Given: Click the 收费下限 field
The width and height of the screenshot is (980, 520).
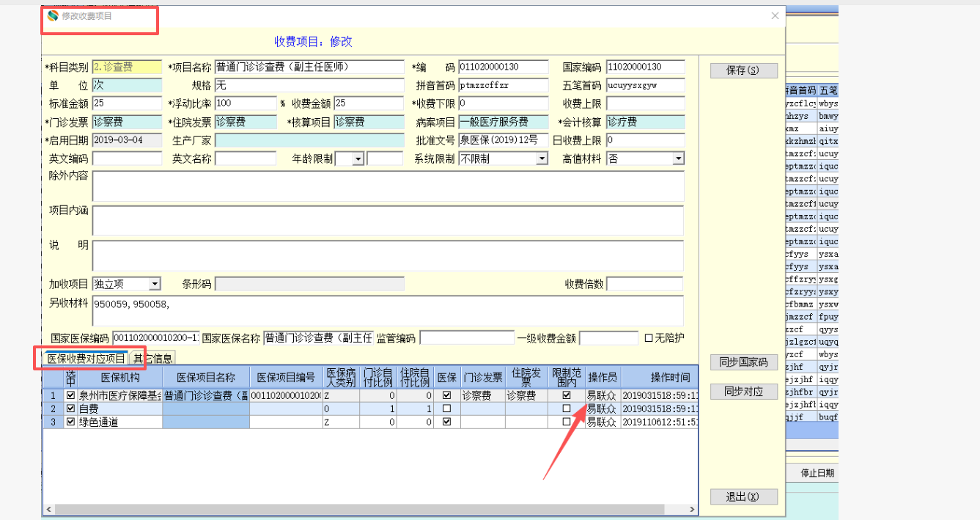Looking at the screenshot, I should tap(503, 103).
